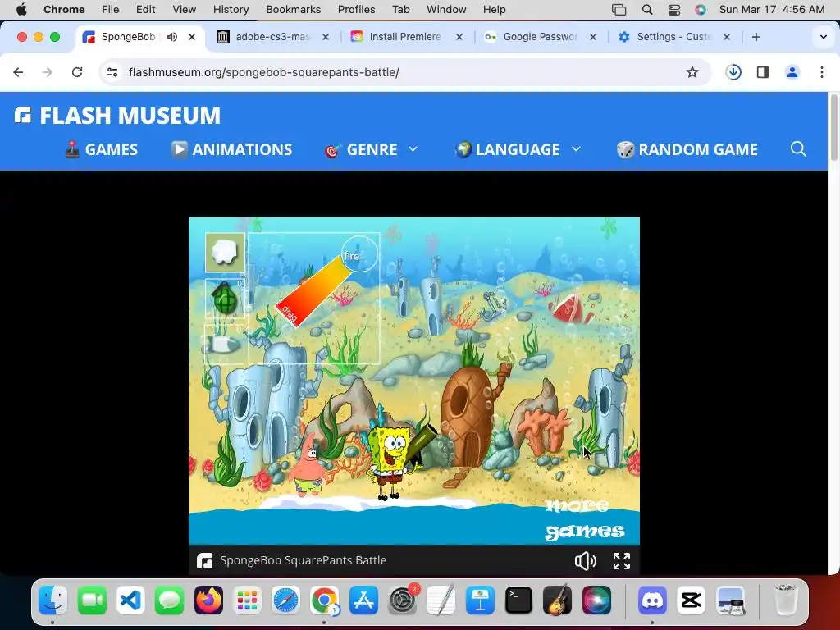
Task: Mute the SpongeBob tab audio icon
Action: click(x=172, y=37)
